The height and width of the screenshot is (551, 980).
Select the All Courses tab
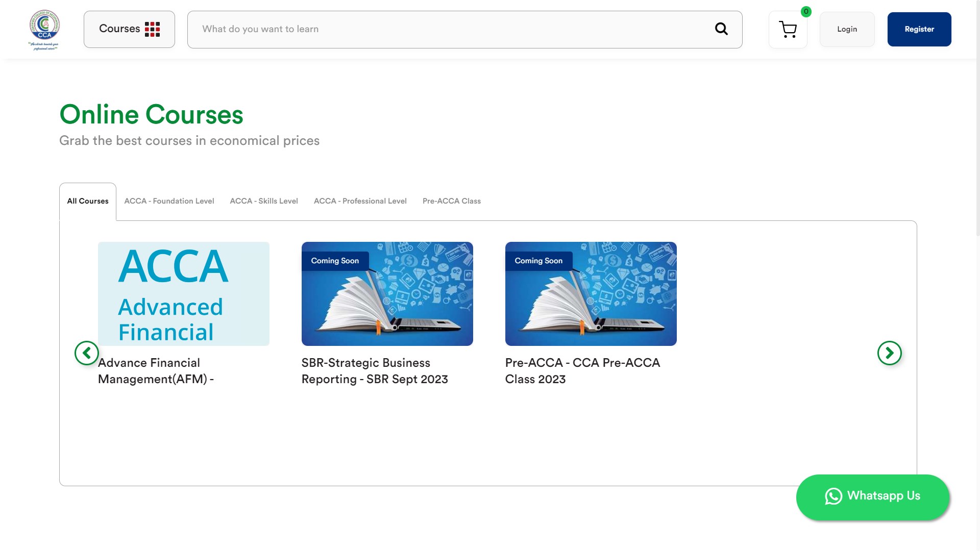pos(88,201)
